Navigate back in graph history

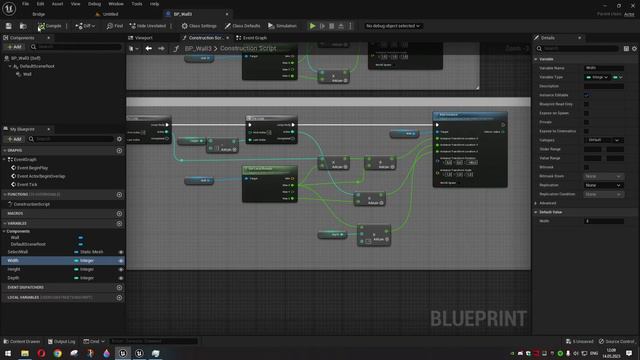149,49
